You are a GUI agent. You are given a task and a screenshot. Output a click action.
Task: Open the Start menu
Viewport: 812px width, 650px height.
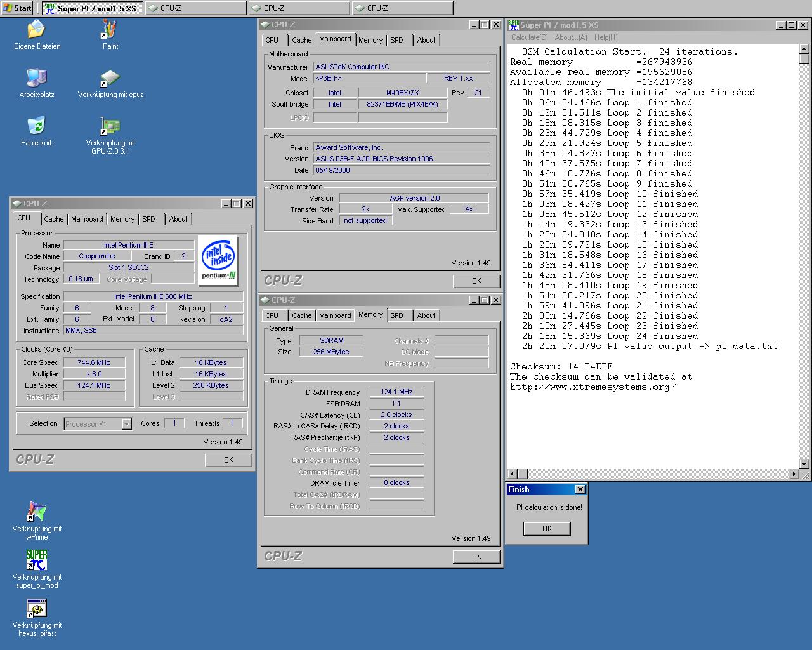pos(17,8)
